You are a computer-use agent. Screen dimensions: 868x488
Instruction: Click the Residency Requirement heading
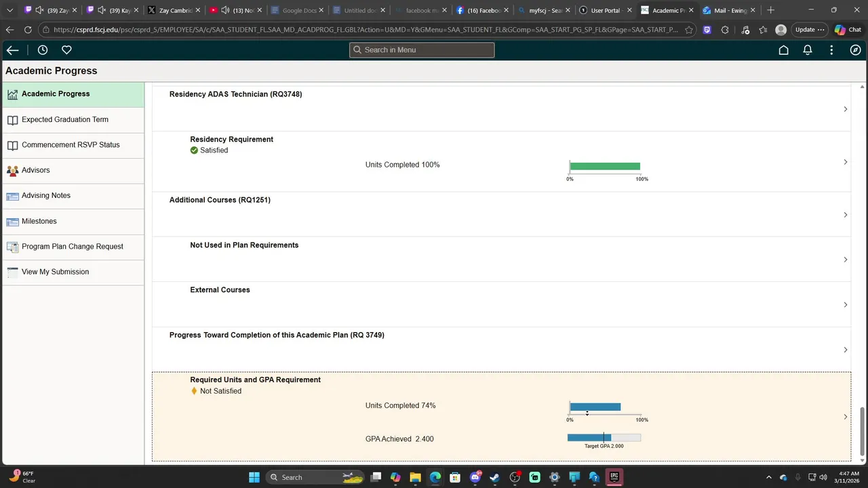[x=231, y=140]
